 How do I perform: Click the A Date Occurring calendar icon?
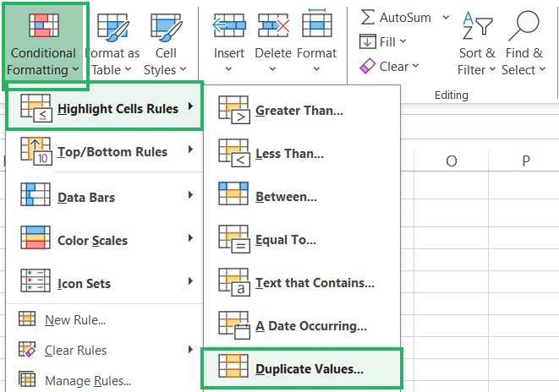(234, 325)
